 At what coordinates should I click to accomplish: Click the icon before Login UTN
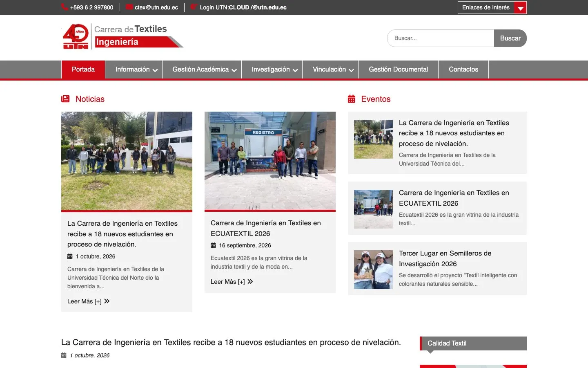pyautogui.click(x=194, y=7)
